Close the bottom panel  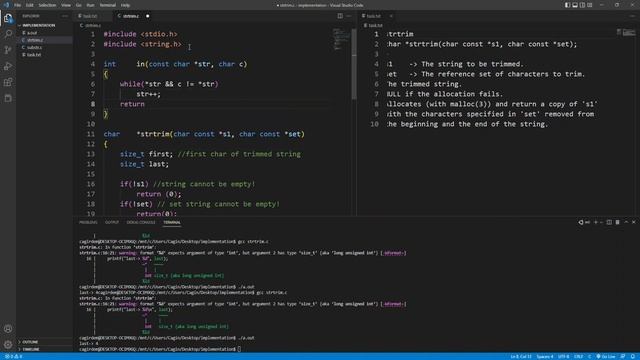pyautogui.click(x=634, y=222)
